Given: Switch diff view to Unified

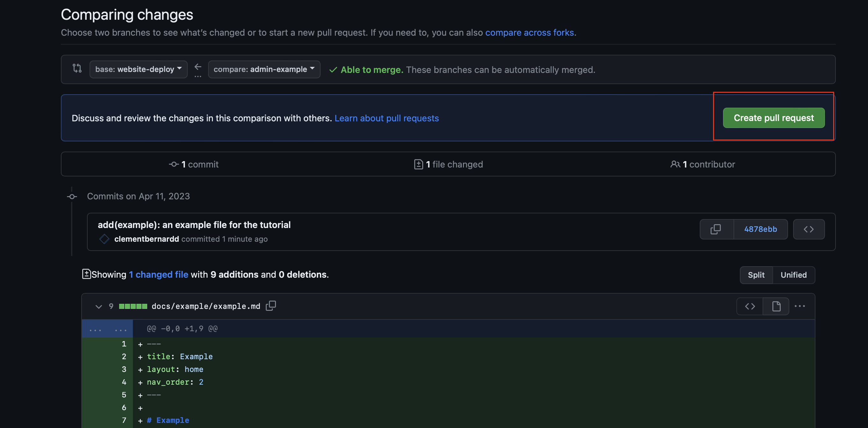Looking at the screenshot, I should tap(793, 275).
